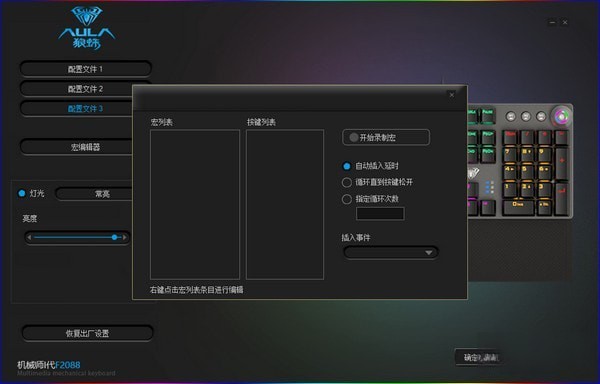Click the brightness slider right arrow
Screen dimensions: 600x384
pos(124,238)
